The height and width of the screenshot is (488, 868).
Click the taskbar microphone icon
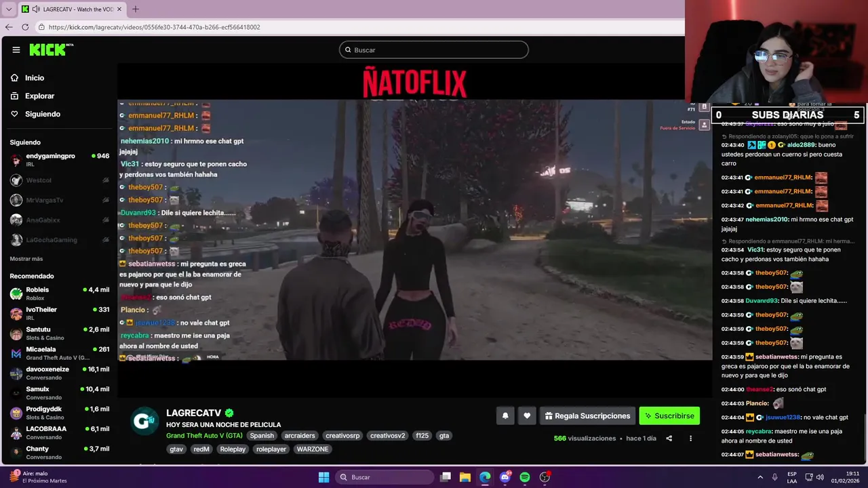click(775, 477)
